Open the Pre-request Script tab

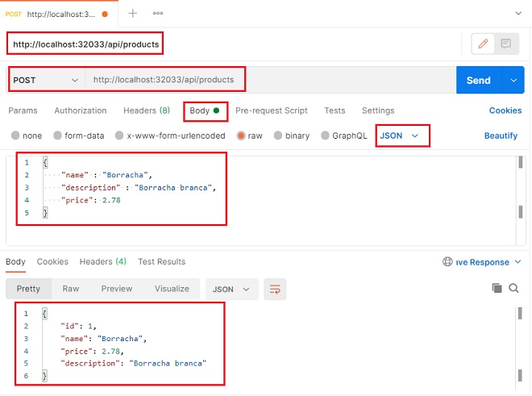(x=271, y=110)
